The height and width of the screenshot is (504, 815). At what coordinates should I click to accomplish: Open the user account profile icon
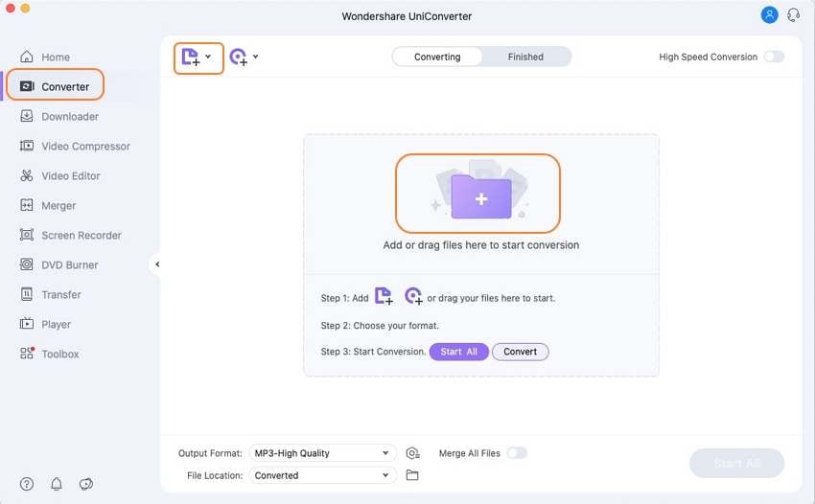(769, 15)
